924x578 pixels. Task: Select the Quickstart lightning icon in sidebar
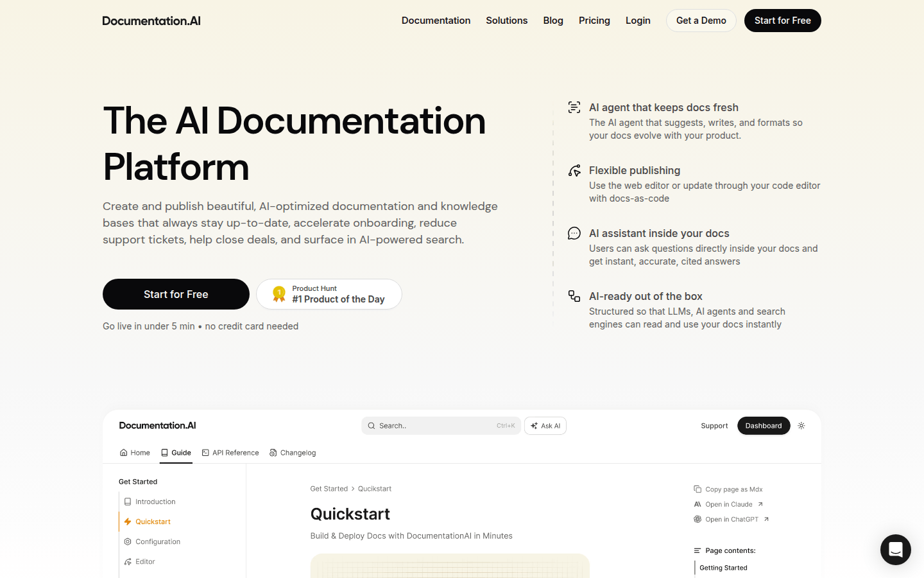pos(127,521)
